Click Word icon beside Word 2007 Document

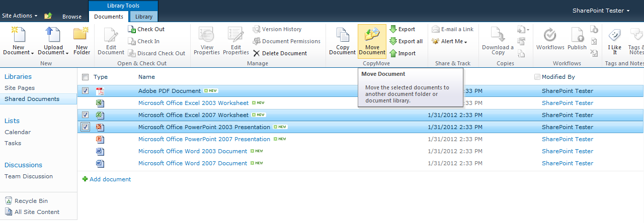coord(100,163)
